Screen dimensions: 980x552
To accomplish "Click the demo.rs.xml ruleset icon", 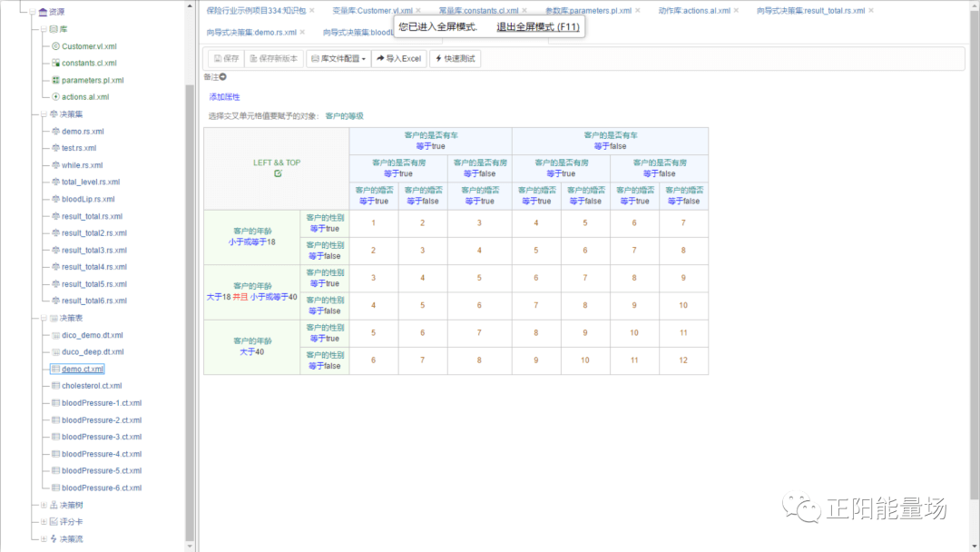I will coord(55,132).
